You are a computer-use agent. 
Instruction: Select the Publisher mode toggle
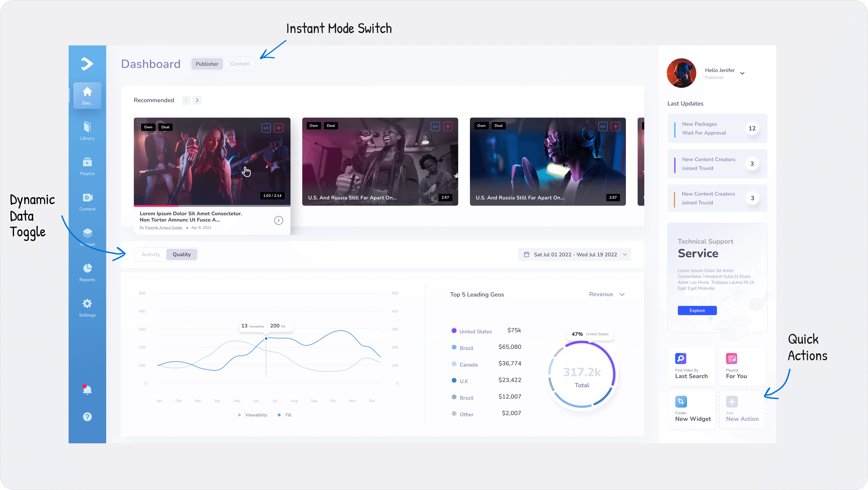click(x=207, y=64)
